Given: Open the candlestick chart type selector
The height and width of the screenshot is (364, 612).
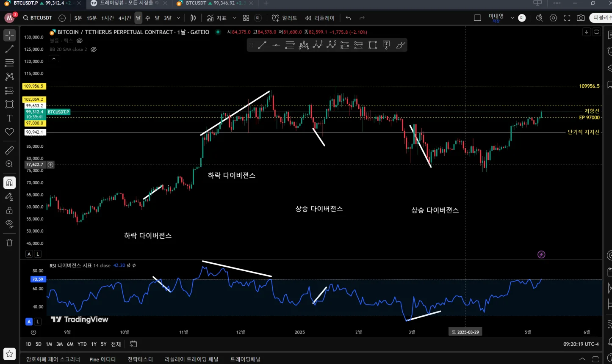Looking at the screenshot, I should click(x=193, y=18).
